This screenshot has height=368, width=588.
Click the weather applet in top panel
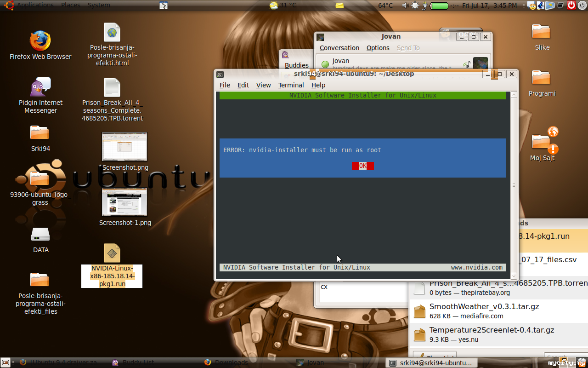click(x=283, y=5)
